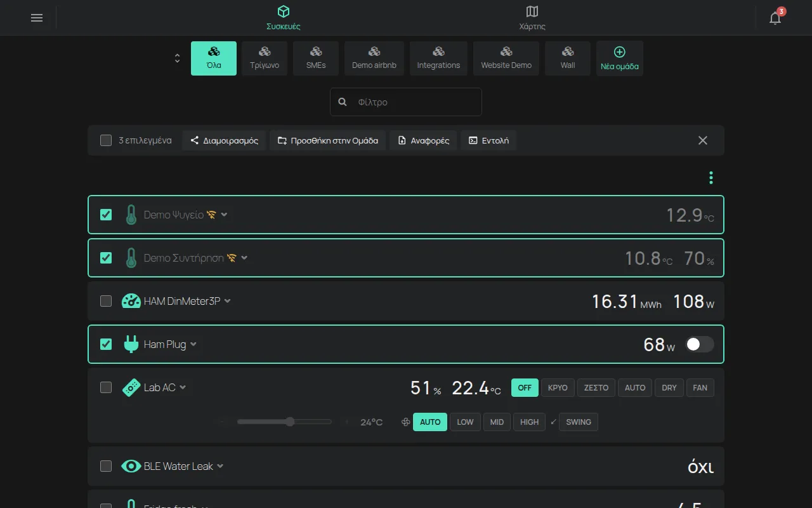Click the search magnifier icon
This screenshot has height=508, width=812.
pyautogui.click(x=343, y=102)
